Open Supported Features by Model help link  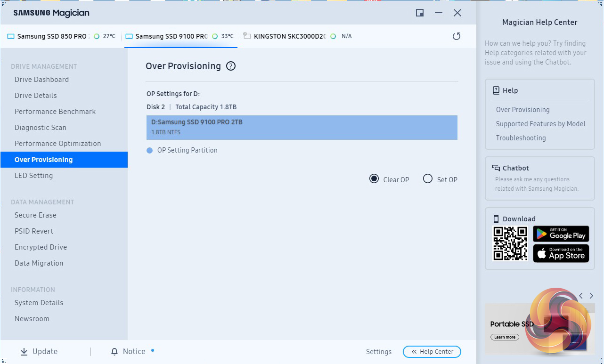541,124
